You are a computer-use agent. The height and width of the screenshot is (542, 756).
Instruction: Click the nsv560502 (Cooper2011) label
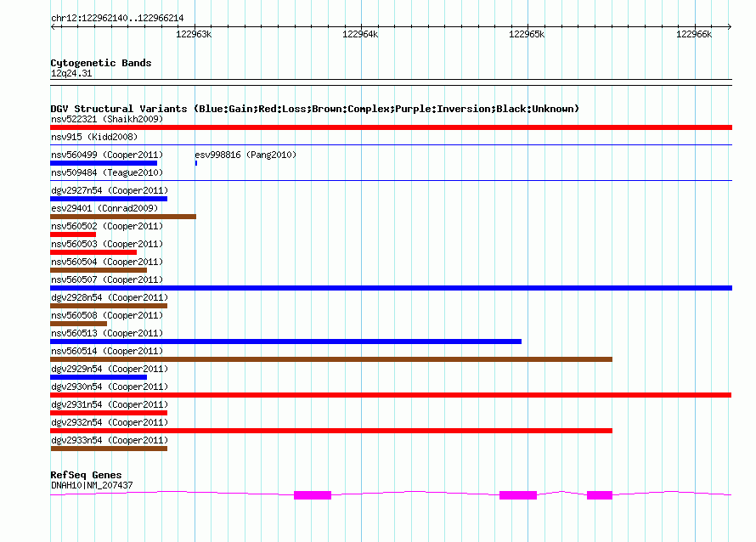tap(107, 226)
